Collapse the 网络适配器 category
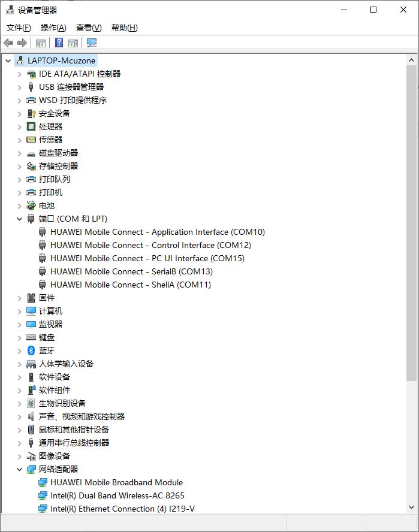 (x=19, y=470)
